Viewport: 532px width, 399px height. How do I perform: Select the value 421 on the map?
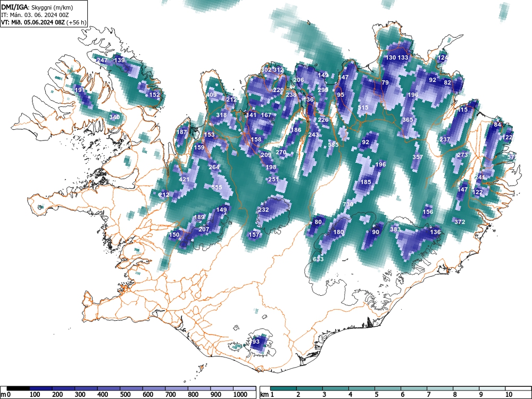click(184, 179)
